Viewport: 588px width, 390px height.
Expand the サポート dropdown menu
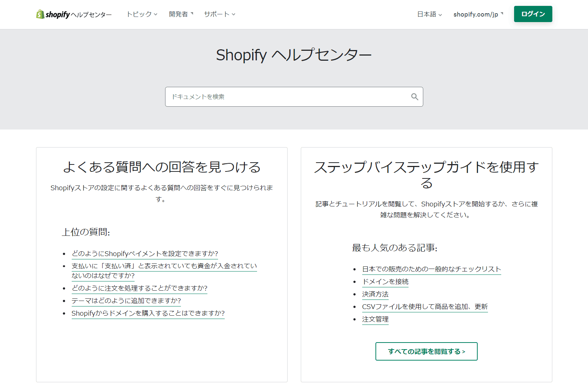[x=220, y=14]
